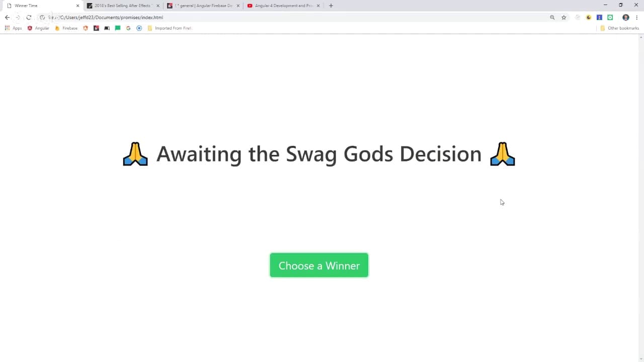Expand the Imported From Firefox bookmarks folder
Image resolution: width=644 pixels, height=362 pixels.
[x=170, y=28]
